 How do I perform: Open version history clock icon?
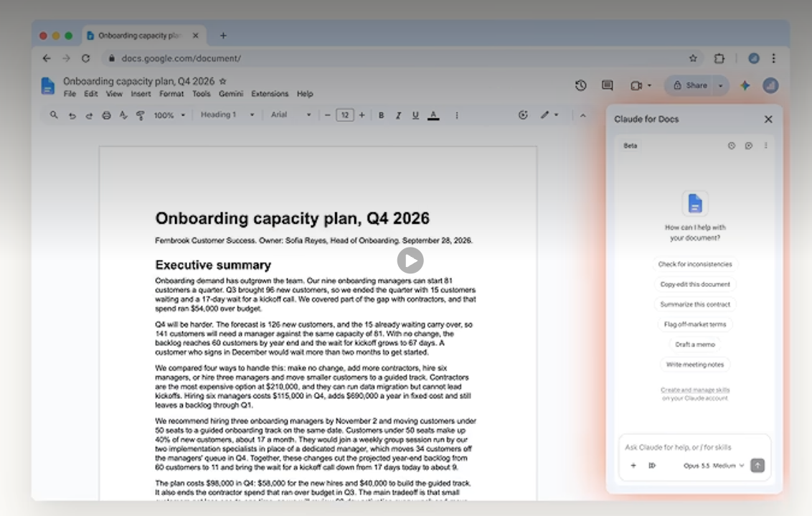pos(580,85)
